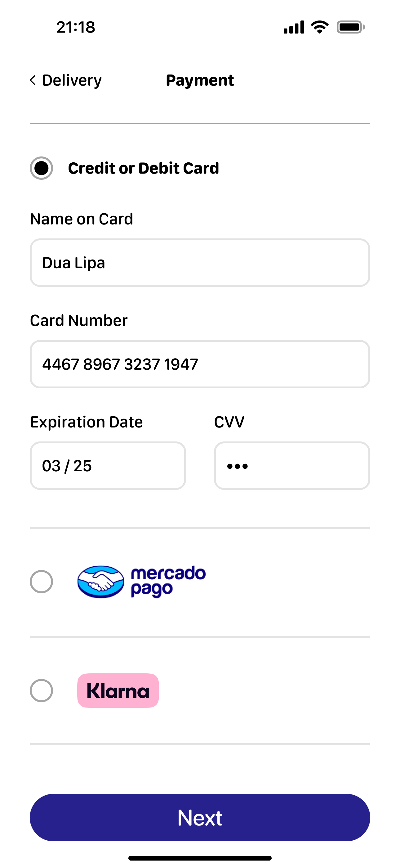Tap the battery indicator in status bar
400x868 pixels.
tap(350, 27)
